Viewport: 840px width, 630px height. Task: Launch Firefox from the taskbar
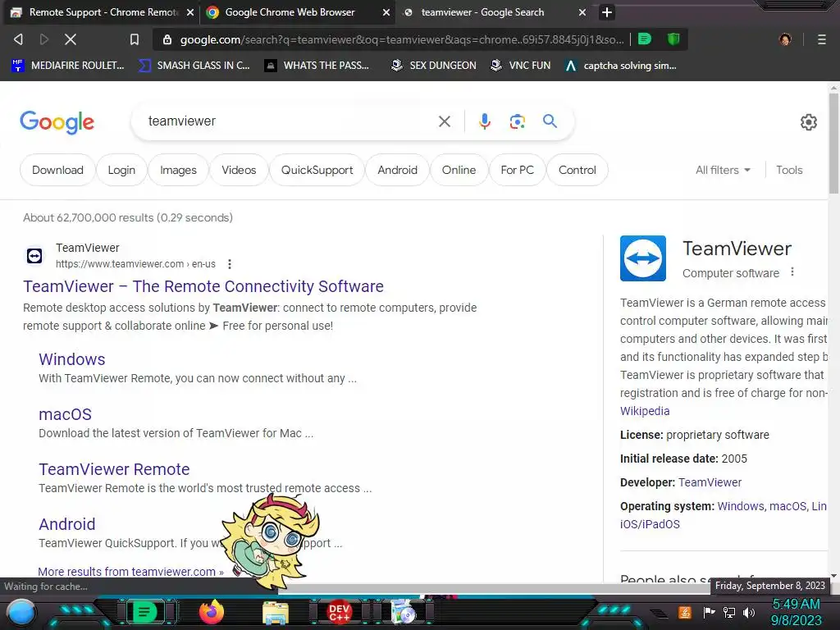pos(211,612)
